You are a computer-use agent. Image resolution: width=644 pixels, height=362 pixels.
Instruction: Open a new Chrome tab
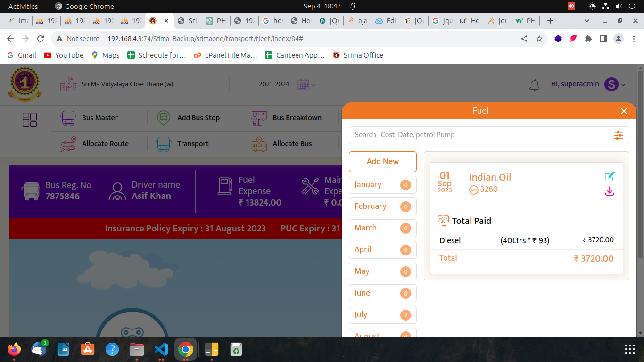(x=550, y=21)
